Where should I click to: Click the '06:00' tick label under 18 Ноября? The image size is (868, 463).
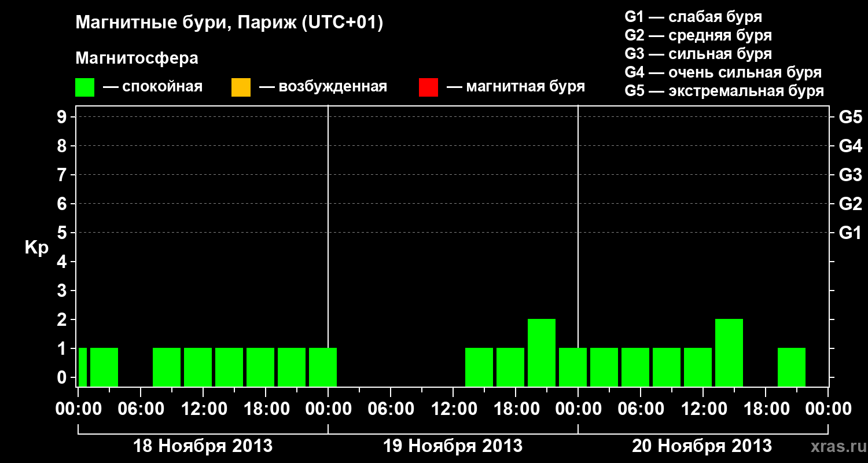[141, 409]
